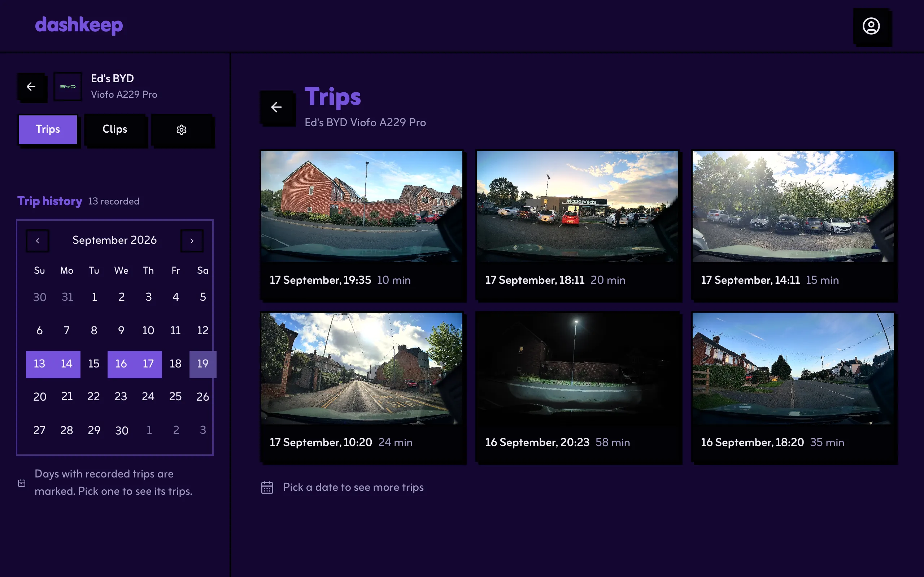The image size is (924, 577).
Task: Click small calendar icon in sidebar hint
Action: [22, 483]
